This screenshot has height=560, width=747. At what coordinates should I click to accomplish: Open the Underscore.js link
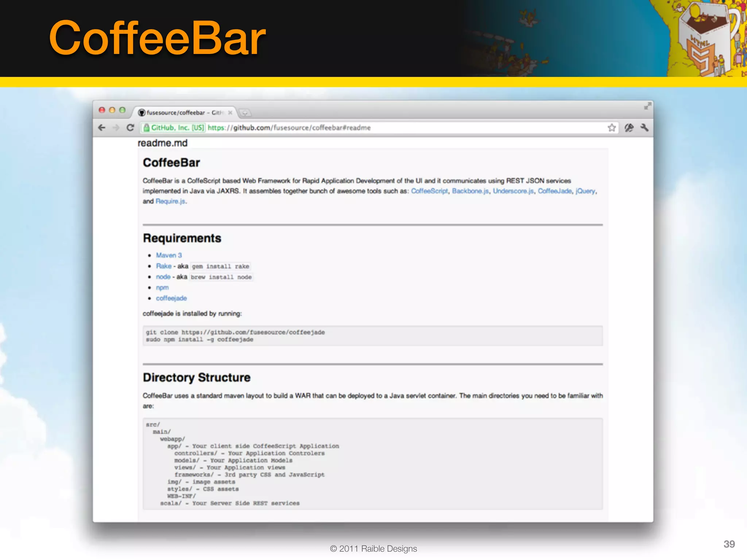coord(513,191)
